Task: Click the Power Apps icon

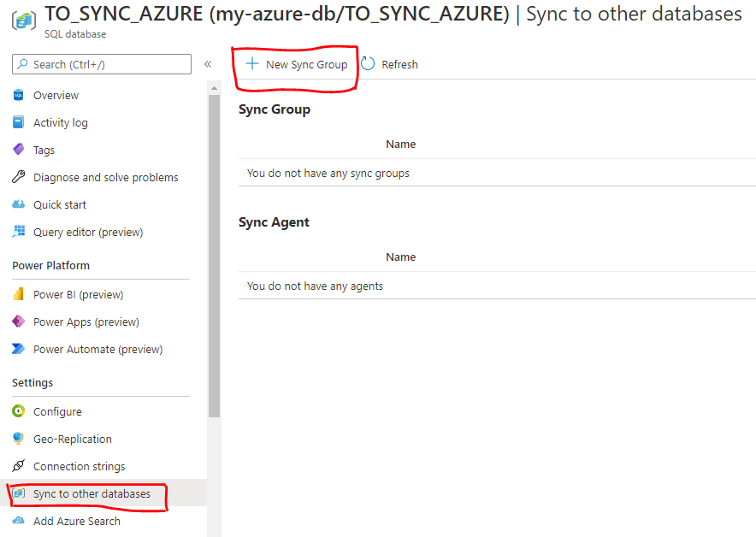Action: [18, 321]
